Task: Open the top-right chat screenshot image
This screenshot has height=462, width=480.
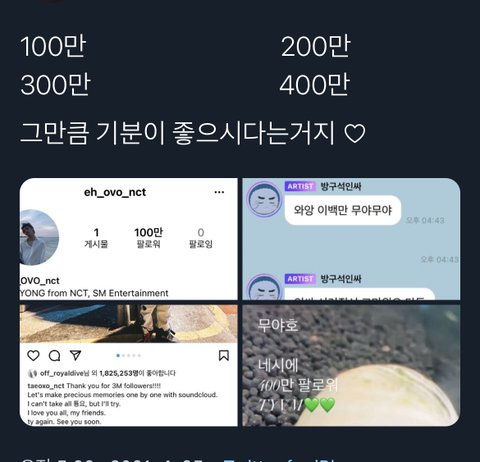Action: [x=351, y=239]
